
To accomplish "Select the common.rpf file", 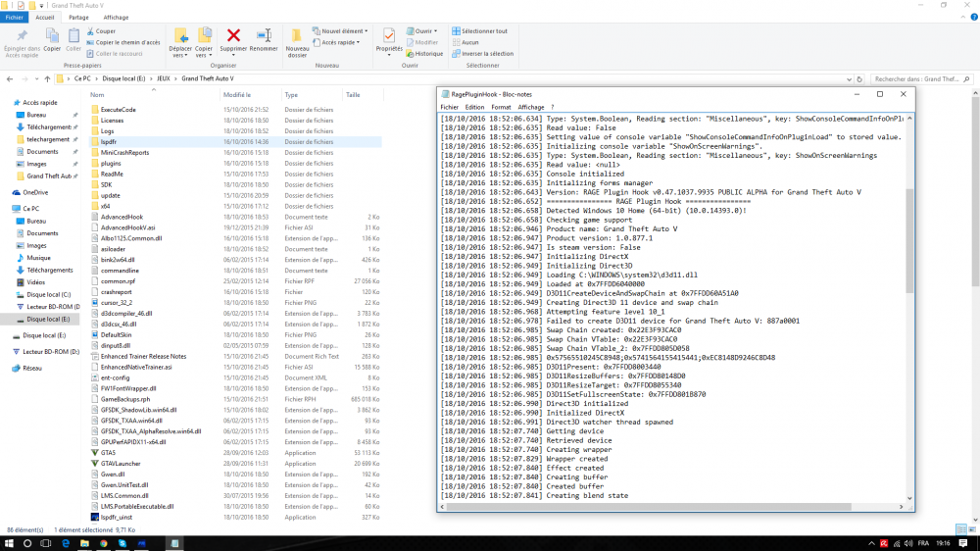I will click(119, 281).
